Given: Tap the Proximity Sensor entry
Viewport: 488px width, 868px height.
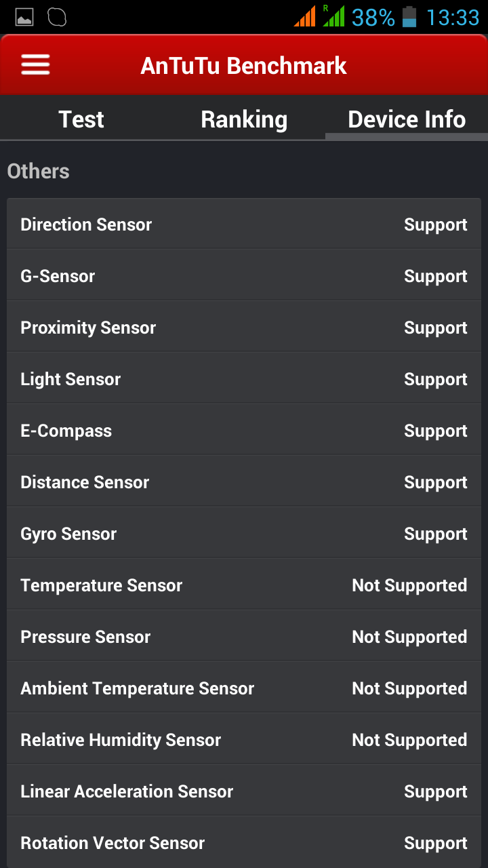Looking at the screenshot, I should (x=244, y=328).
